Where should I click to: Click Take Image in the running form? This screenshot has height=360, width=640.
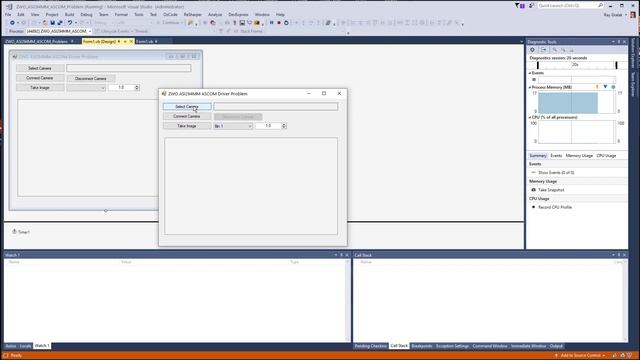tap(187, 126)
